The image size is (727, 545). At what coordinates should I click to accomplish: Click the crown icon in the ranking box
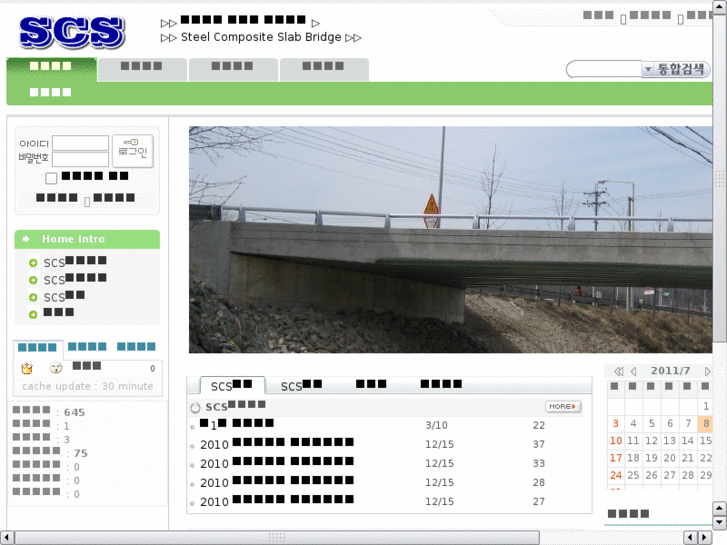click(27, 369)
